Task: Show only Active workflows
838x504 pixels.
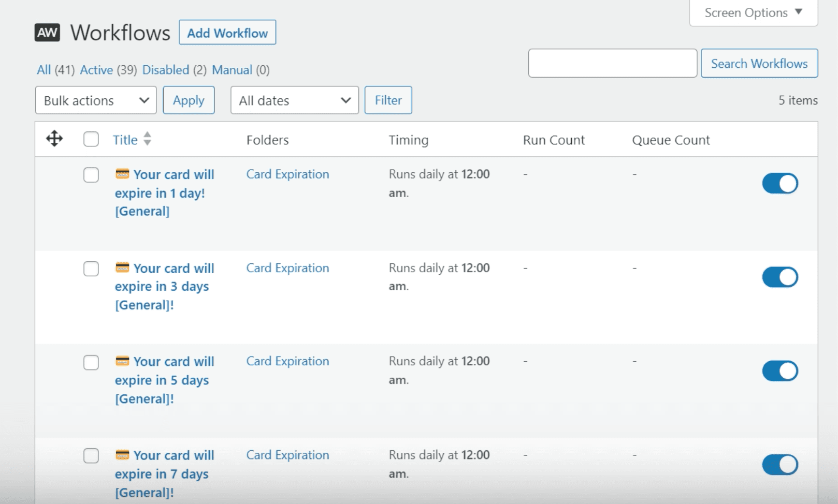Action: coord(96,70)
